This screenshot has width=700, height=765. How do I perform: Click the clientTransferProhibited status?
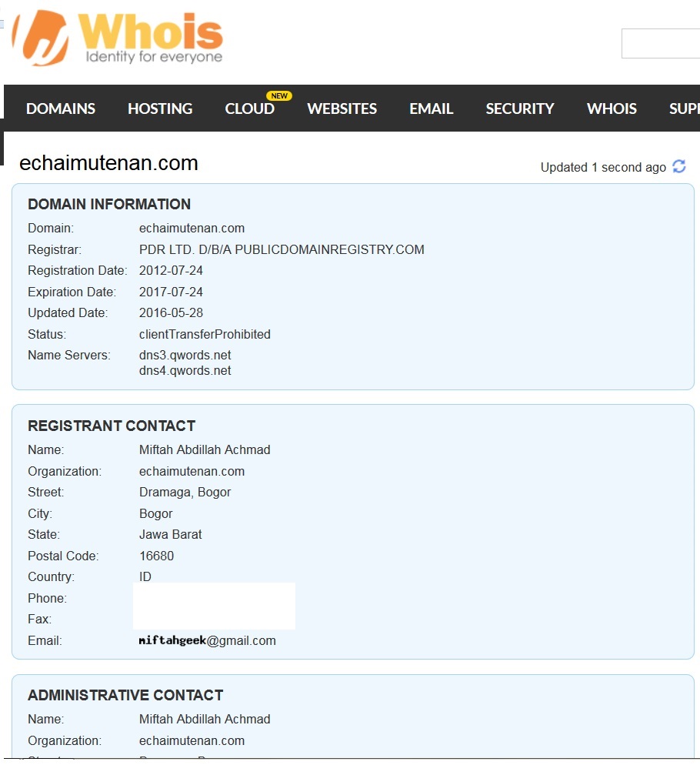coord(205,334)
